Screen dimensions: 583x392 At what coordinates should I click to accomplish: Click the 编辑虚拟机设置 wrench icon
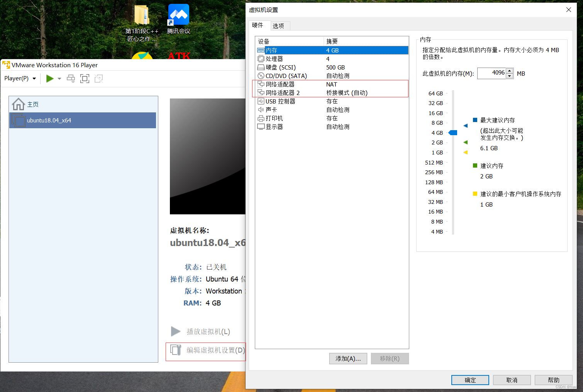coord(176,350)
